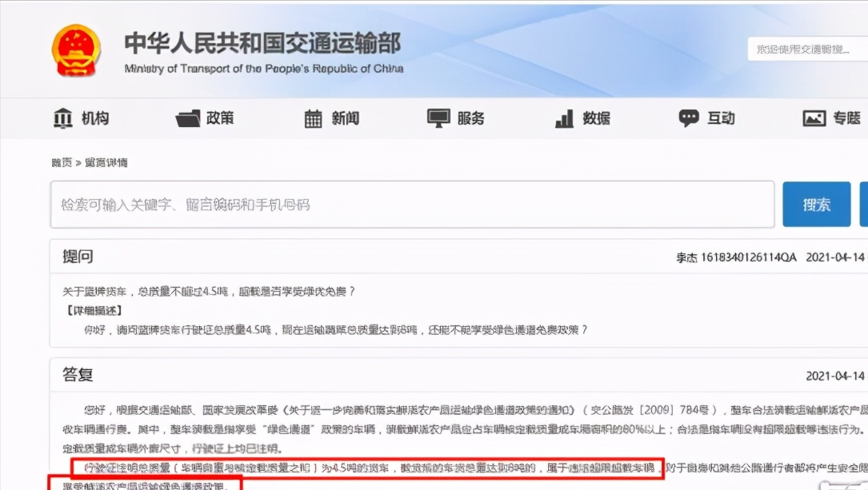
Task: Select the reply date 2021-04-14
Action: point(834,376)
